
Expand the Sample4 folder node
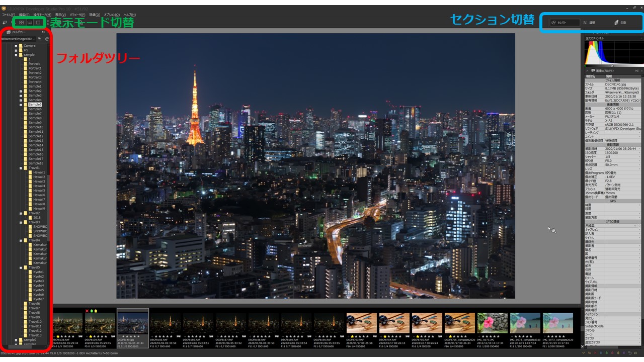coord(21,100)
